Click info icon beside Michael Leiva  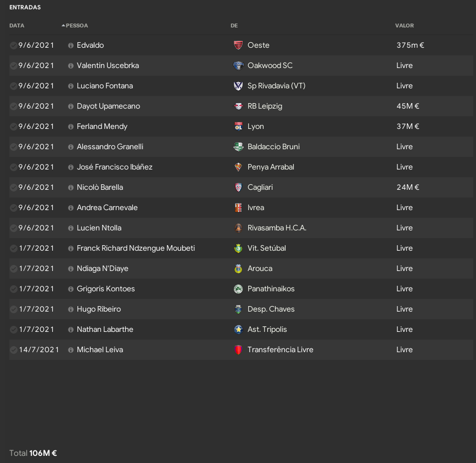[x=71, y=350]
